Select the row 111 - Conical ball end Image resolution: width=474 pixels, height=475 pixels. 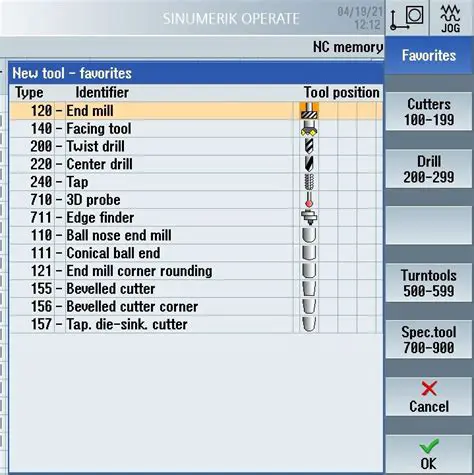(x=196, y=253)
